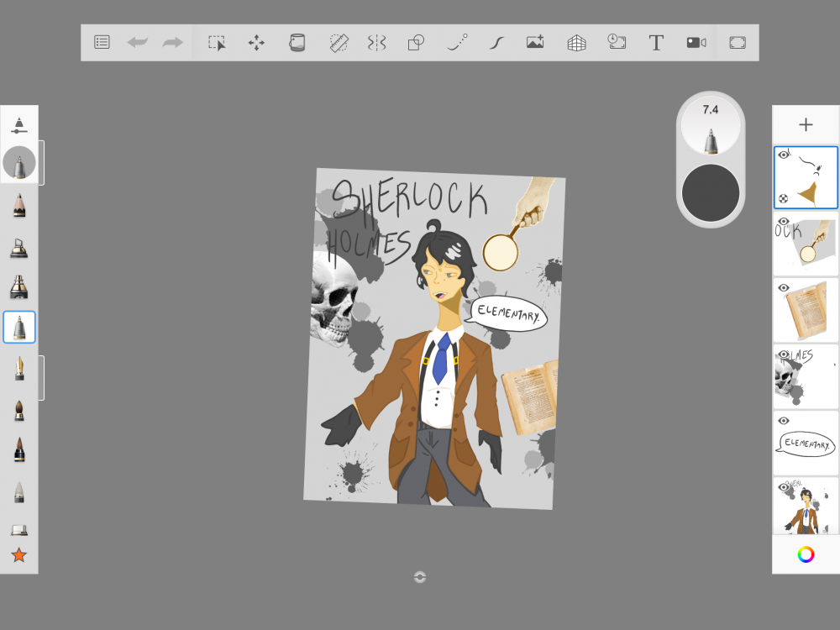Open the main menu list icon

coord(102,42)
